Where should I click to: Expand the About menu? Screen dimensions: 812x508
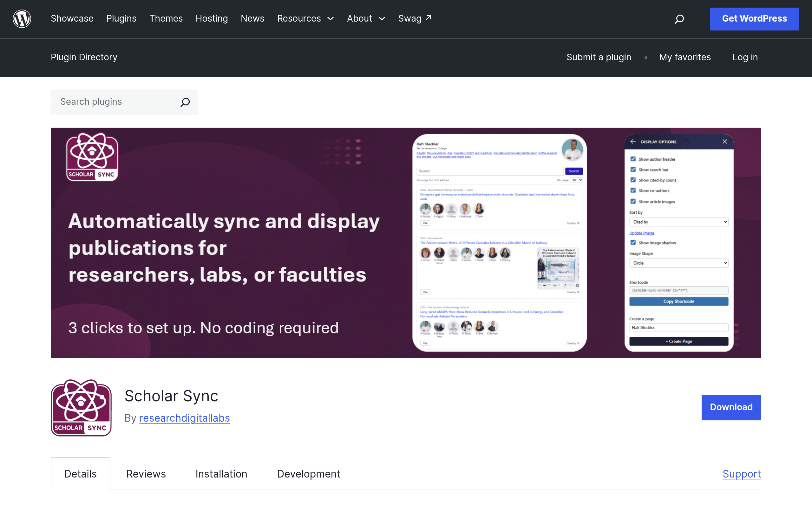point(366,19)
